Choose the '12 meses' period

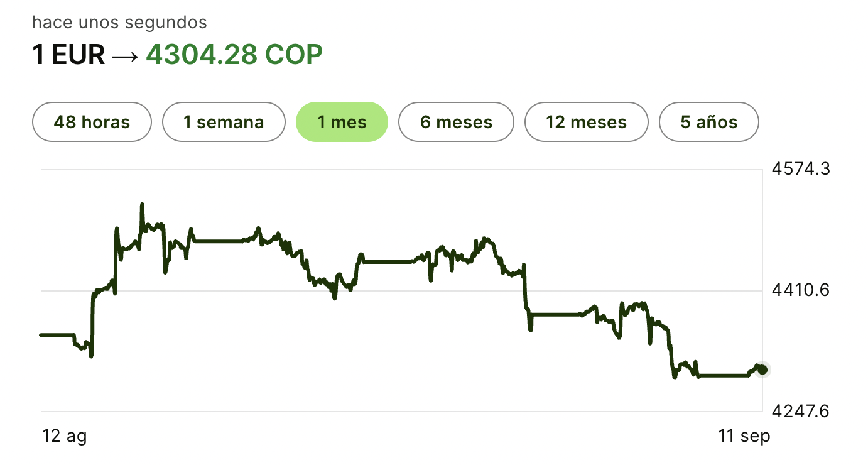point(586,122)
